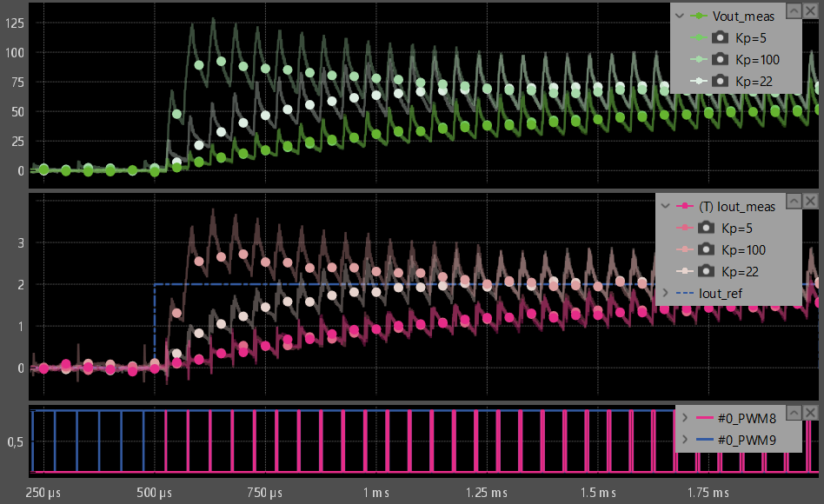The image size is (824, 504).
Task: Close the Iout_meas legend panel
Action: (810, 201)
